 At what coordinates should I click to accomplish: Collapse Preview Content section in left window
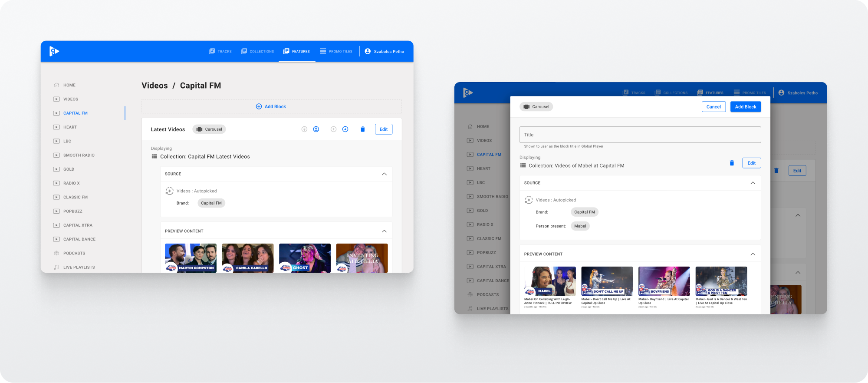[384, 231]
